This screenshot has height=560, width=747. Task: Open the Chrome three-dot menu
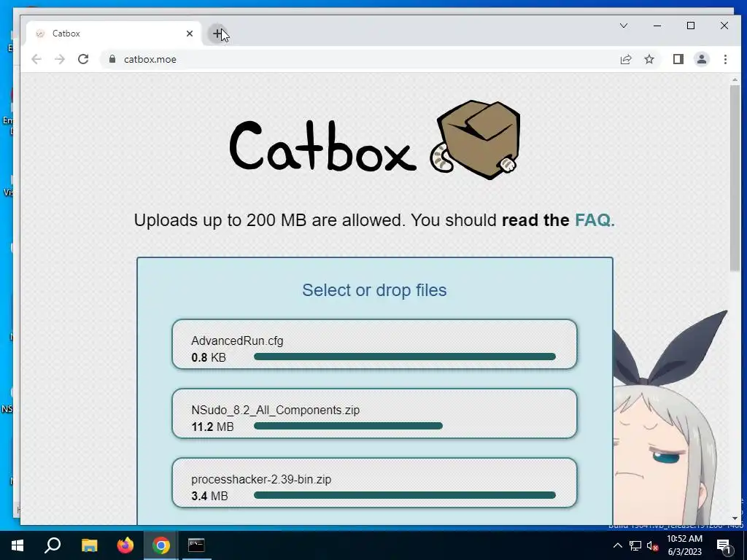tap(725, 59)
